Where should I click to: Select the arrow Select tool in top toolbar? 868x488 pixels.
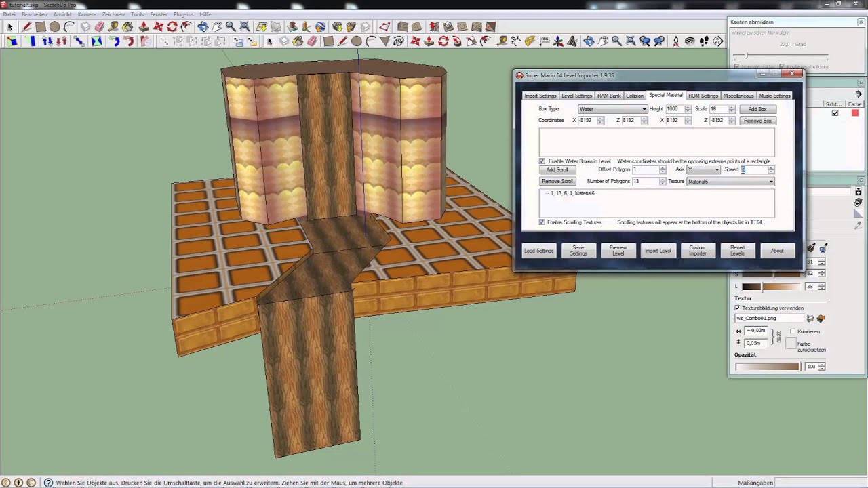click(x=9, y=26)
